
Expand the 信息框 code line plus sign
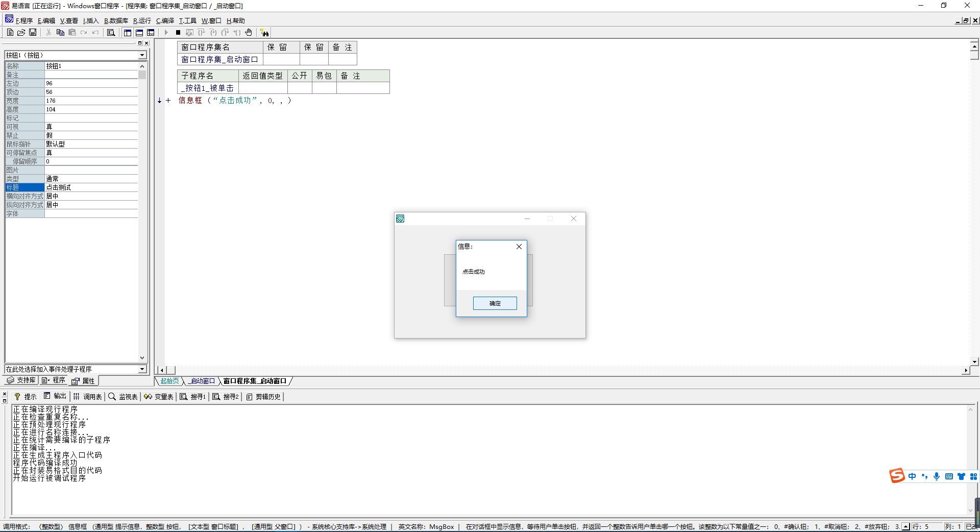click(168, 101)
